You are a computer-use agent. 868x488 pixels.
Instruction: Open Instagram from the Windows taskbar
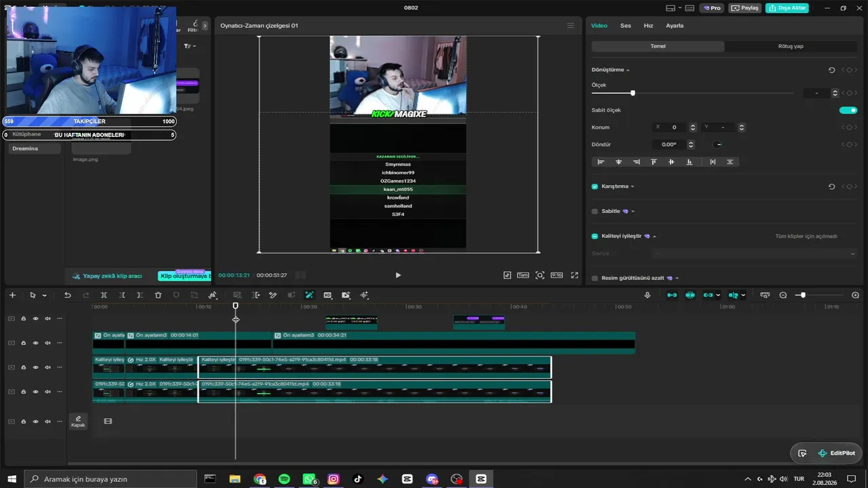point(333,479)
